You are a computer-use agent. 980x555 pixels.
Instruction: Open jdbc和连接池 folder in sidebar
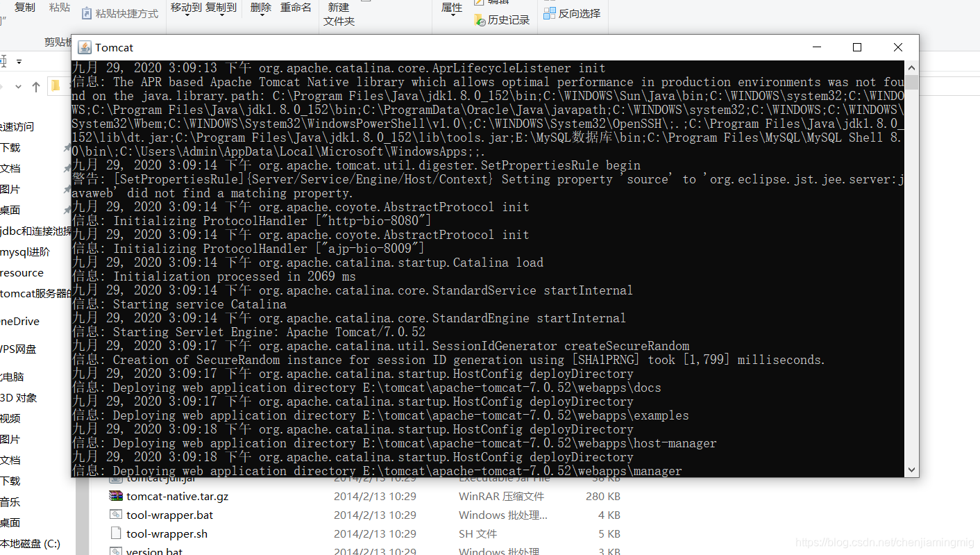36,231
